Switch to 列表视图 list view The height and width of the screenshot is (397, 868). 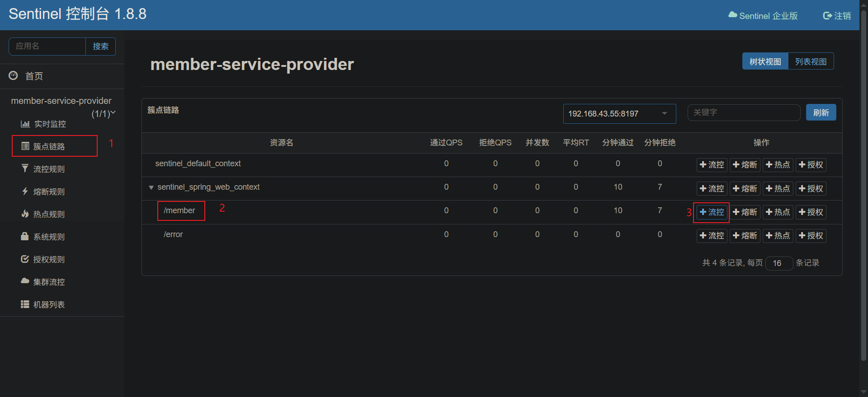pyautogui.click(x=811, y=61)
